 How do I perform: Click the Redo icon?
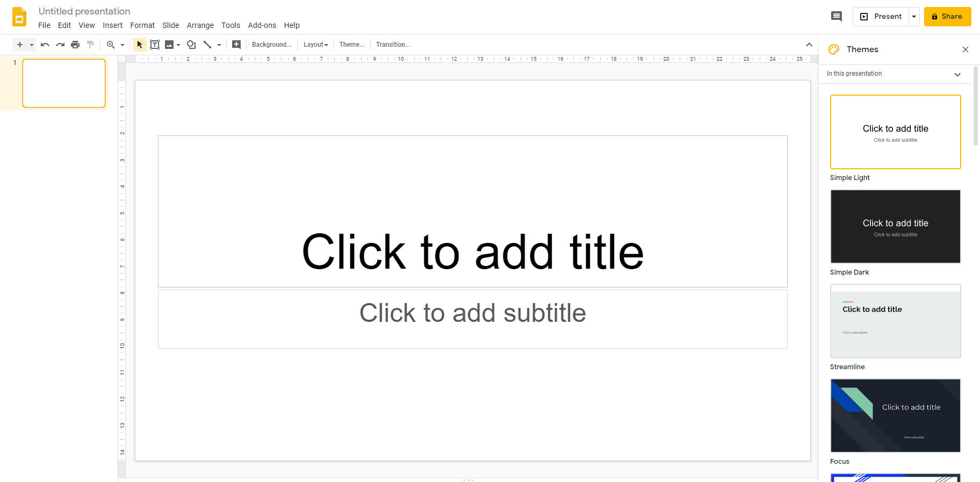pos(60,45)
